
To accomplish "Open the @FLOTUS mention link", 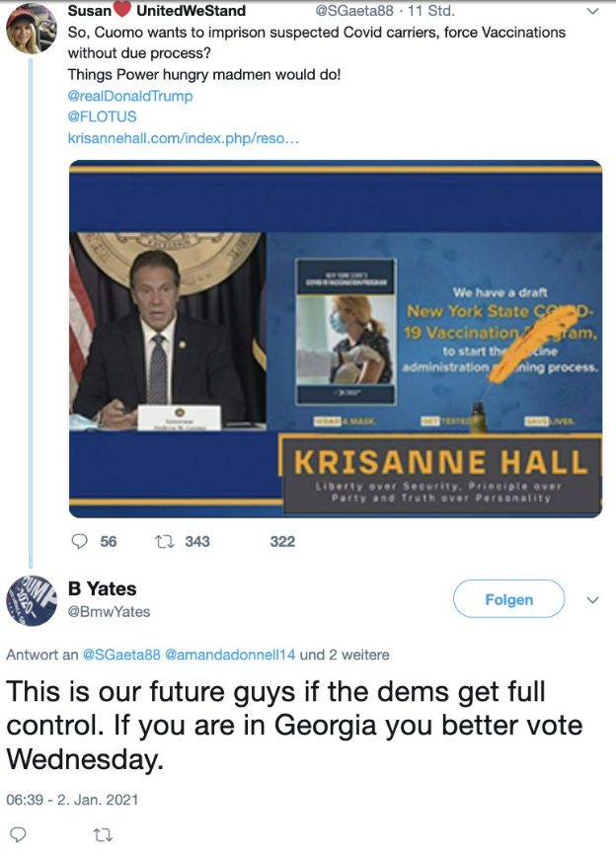I will [x=103, y=117].
